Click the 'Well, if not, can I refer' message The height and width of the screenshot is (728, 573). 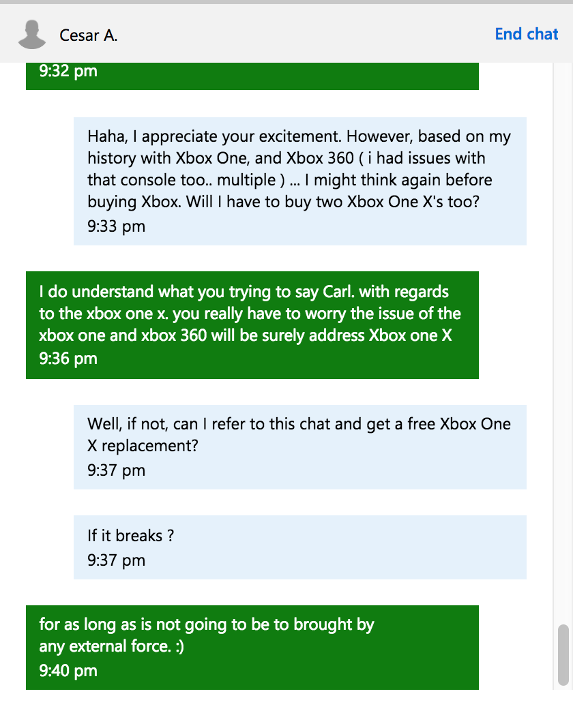(x=299, y=447)
